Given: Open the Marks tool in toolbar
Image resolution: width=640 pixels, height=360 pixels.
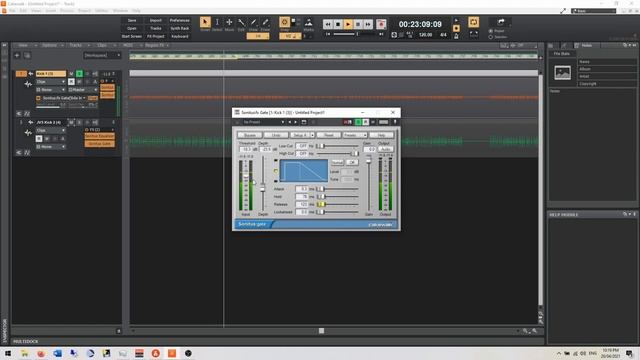Looking at the screenshot, I should coord(309,24).
